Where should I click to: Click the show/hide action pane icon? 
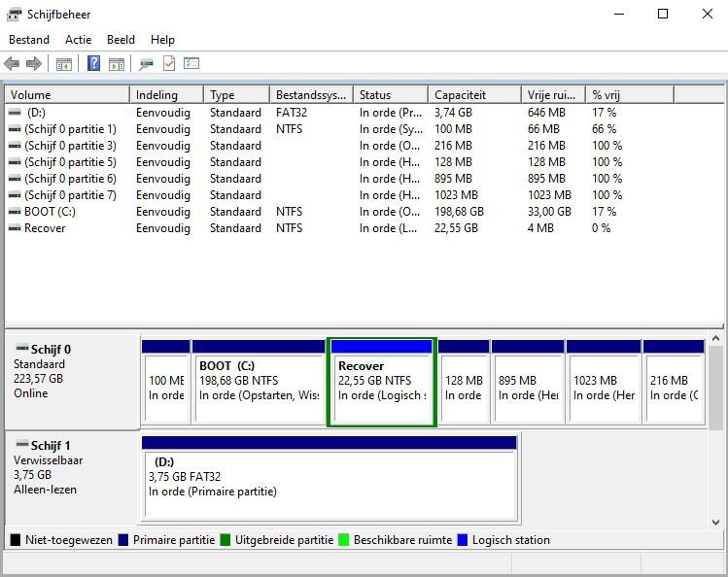point(116,64)
